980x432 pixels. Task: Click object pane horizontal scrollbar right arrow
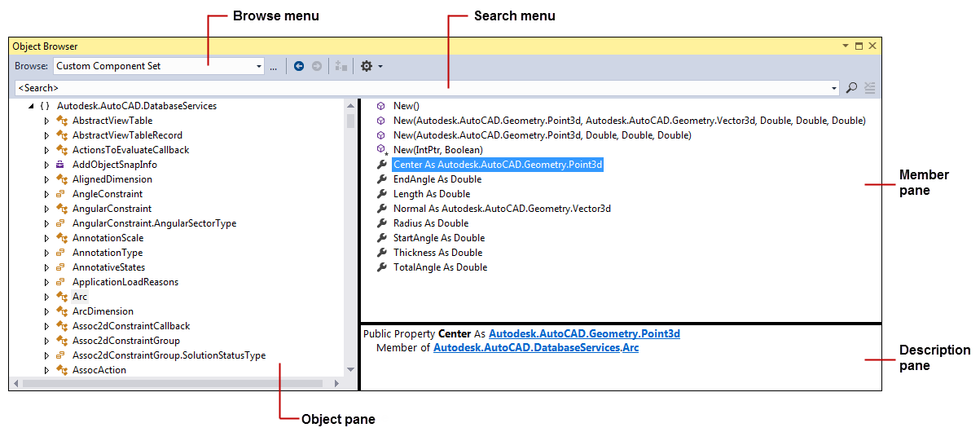click(x=336, y=383)
